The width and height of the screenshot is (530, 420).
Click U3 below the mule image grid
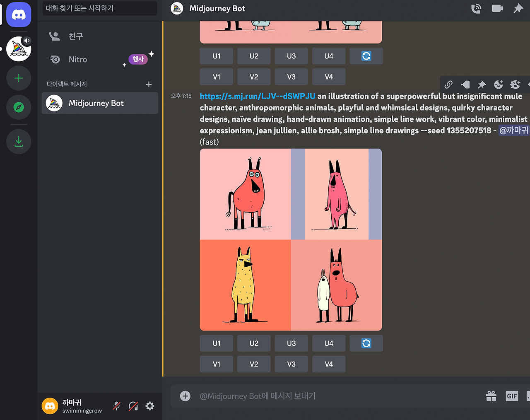tap(291, 343)
